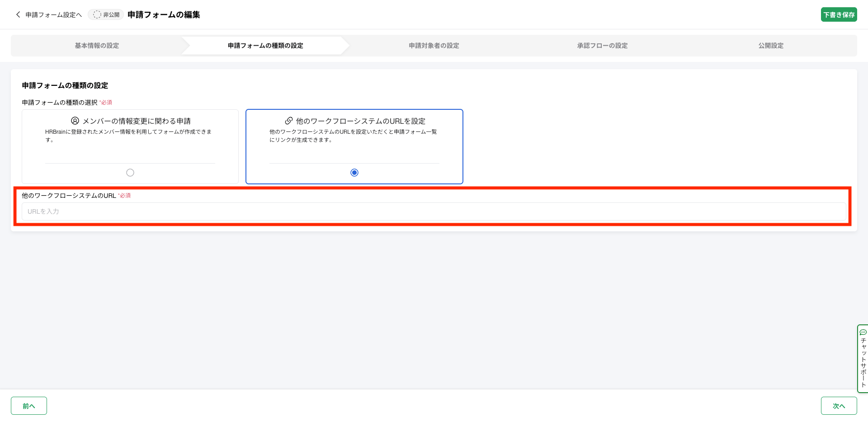The image size is (868, 422).
Task: Click the back chevron arrow icon
Action: click(18, 14)
